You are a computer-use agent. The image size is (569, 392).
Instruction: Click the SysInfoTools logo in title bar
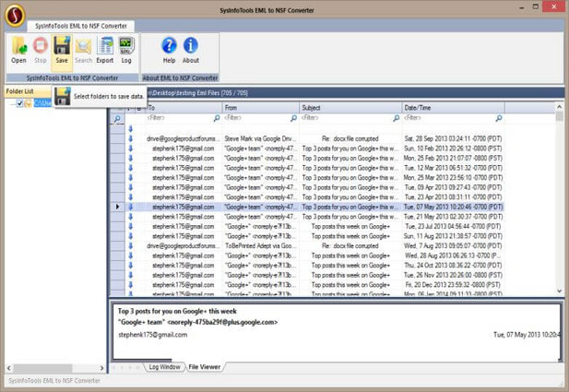(x=15, y=16)
